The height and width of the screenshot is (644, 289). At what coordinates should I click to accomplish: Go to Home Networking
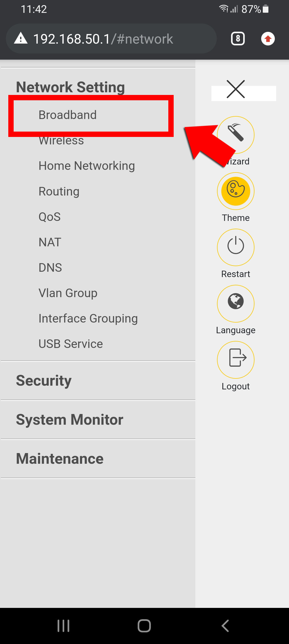tap(87, 166)
